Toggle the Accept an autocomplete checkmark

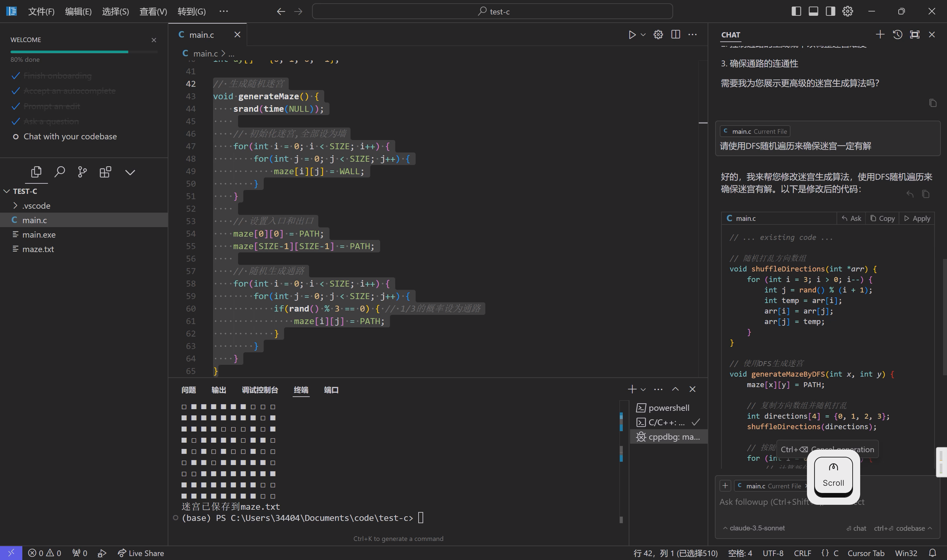coord(15,91)
